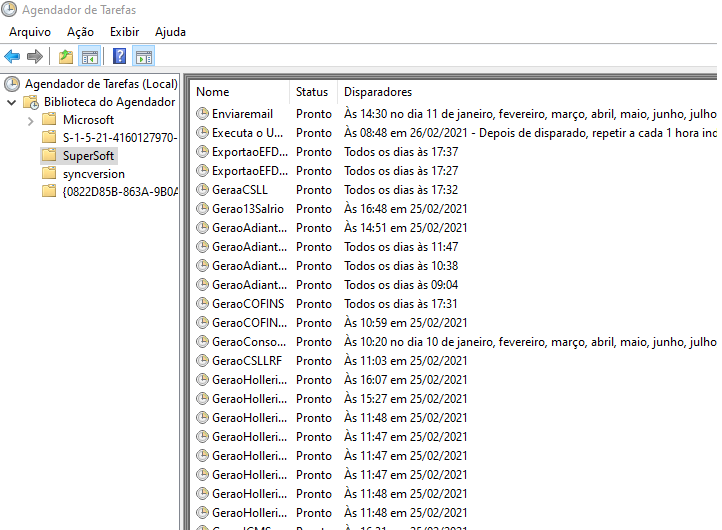Screen dimensions: 722x530
Task: Click the Up One Level folder icon
Action: (66, 57)
